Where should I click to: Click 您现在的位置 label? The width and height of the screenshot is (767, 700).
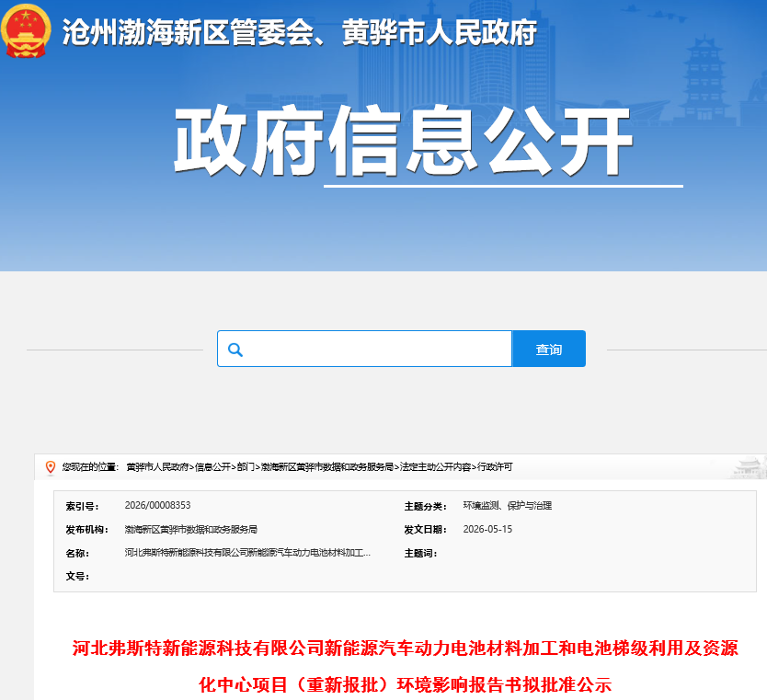[x=90, y=467]
